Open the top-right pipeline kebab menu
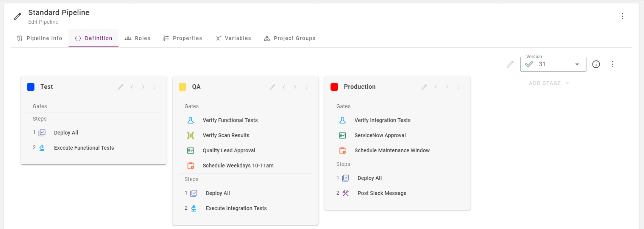644x229 pixels. coord(622,16)
